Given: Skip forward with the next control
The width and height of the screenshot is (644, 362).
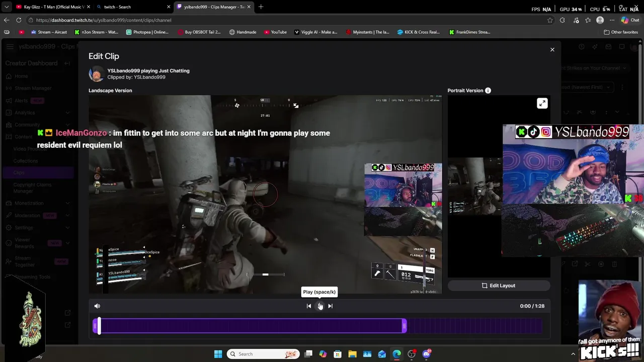Looking at the screenshot, I should tap(330, 306).
